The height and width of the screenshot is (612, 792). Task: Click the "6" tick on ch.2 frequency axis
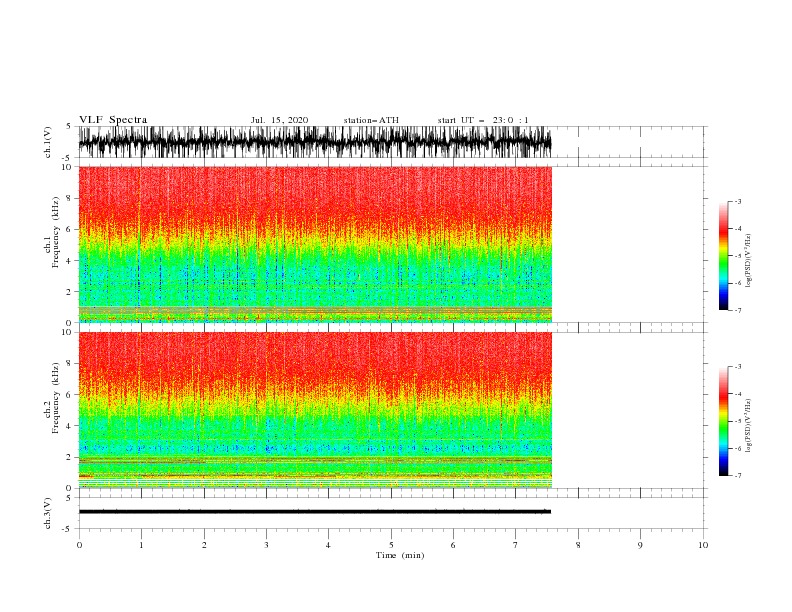click(x=70, y=395)
